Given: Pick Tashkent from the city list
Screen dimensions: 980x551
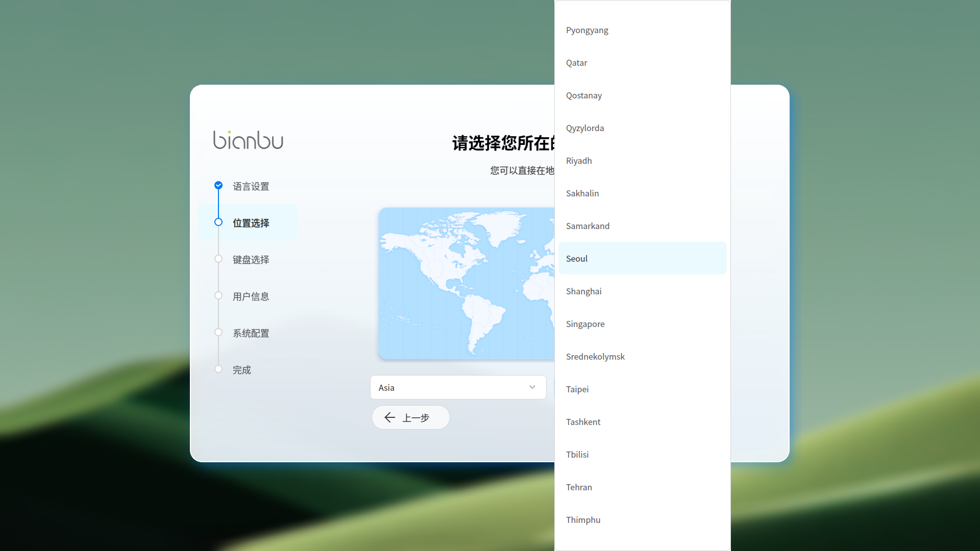Looking at the screenshot, I should pyautogui.click(x=583, y=421).
